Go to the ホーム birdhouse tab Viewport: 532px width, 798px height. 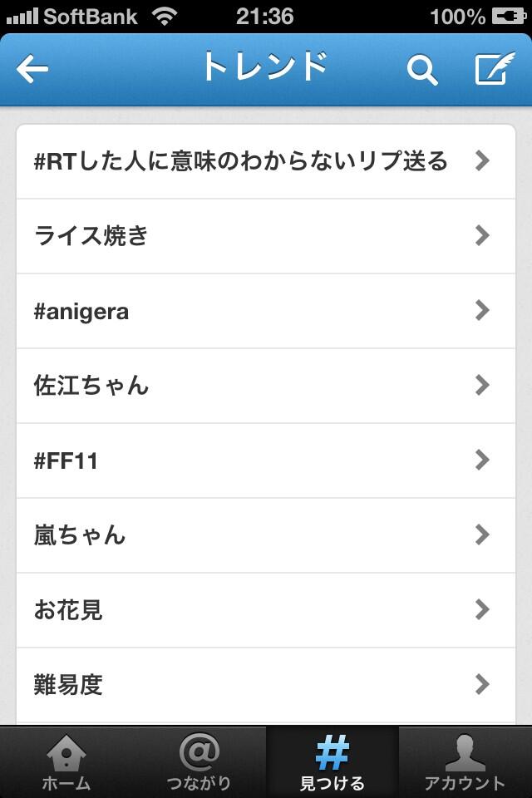coord(66,762)
